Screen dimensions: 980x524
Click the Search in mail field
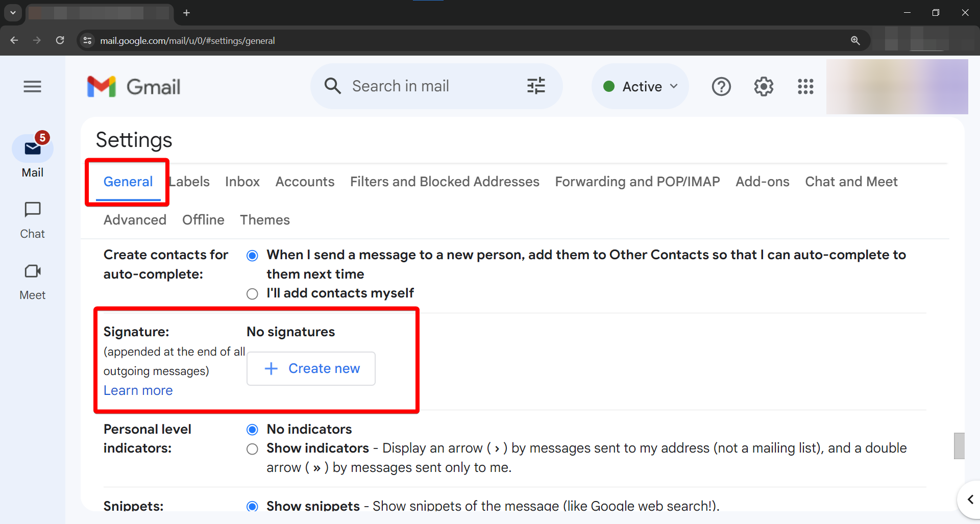[429, 86]
